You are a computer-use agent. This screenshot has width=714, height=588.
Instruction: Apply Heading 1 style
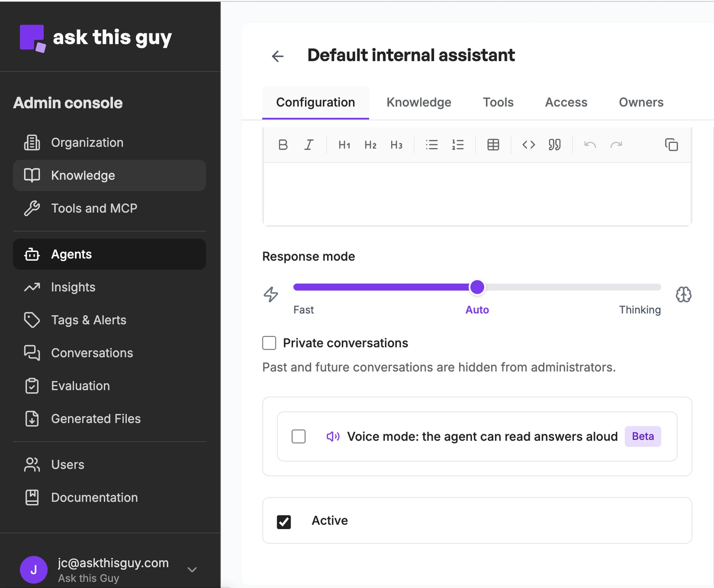(345, 145)
